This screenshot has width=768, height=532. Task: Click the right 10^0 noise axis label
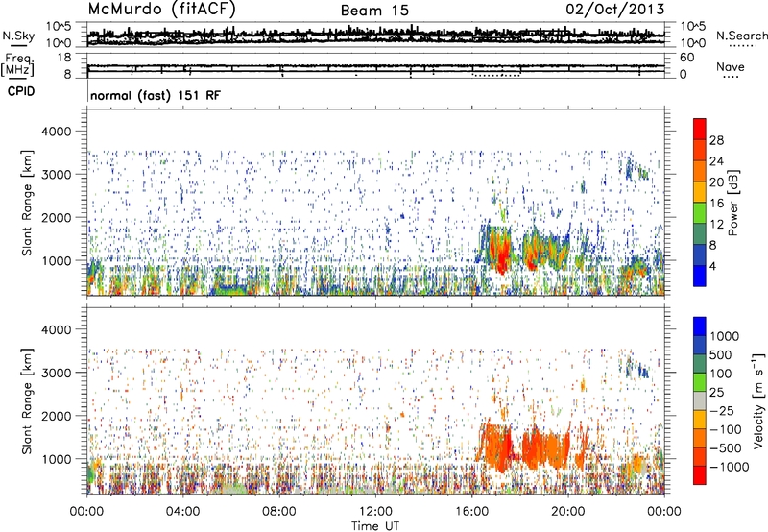click(x=693, y=43)
